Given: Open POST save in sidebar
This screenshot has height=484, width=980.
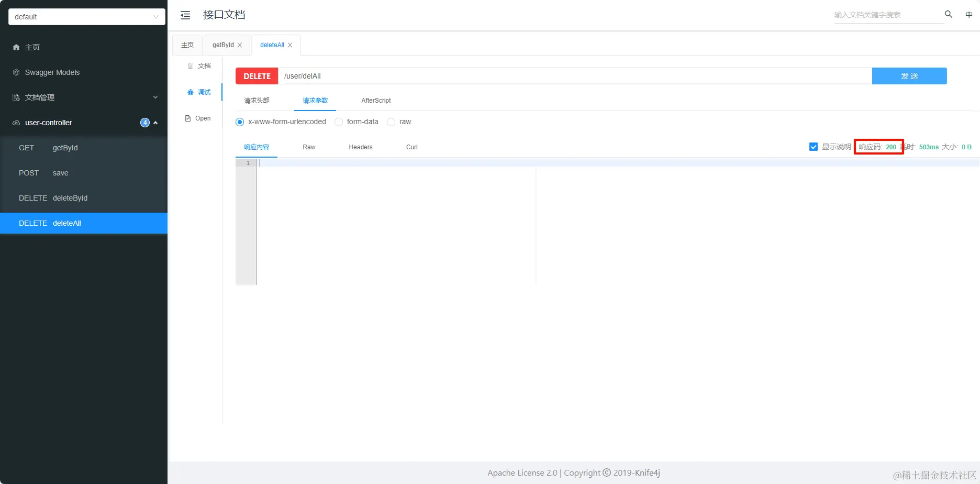Looking at the screenshot, I should coord(84,173).
